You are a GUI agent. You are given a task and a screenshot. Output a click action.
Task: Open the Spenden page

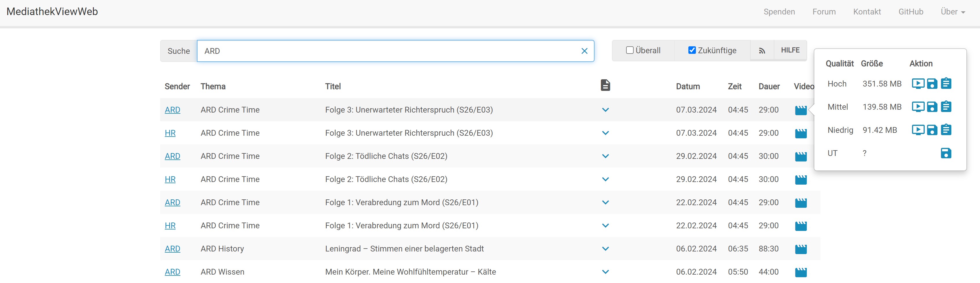pos(779,12)
